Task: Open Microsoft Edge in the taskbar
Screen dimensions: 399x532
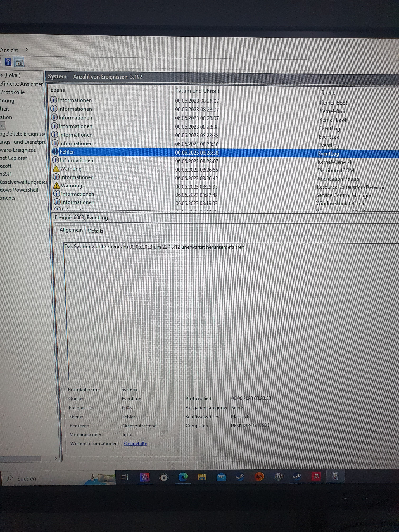Action: [183, 477]
